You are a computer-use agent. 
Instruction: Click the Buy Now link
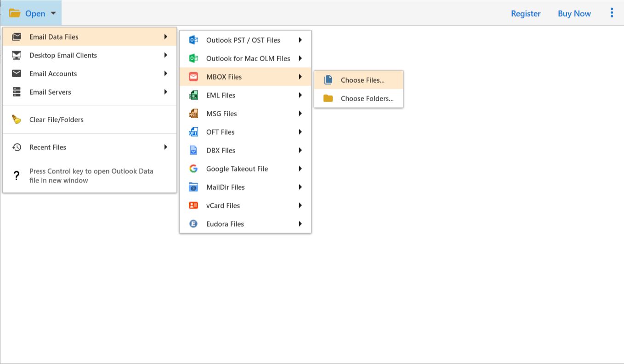click(x=574, y=13)
